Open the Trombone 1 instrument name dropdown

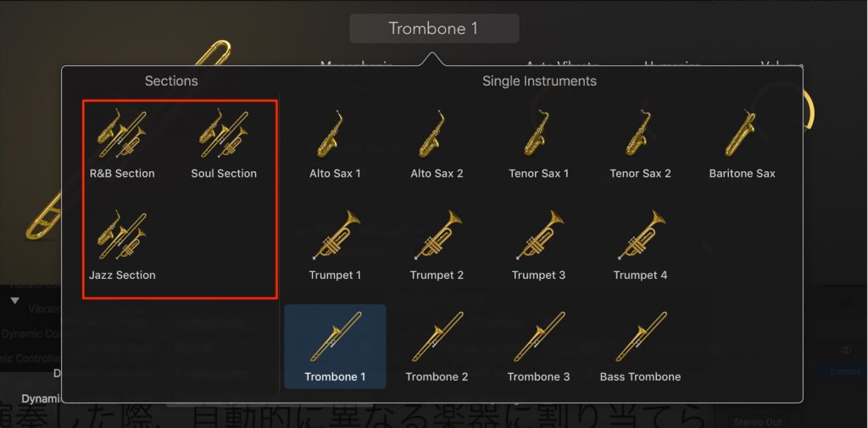pos(434,29)
